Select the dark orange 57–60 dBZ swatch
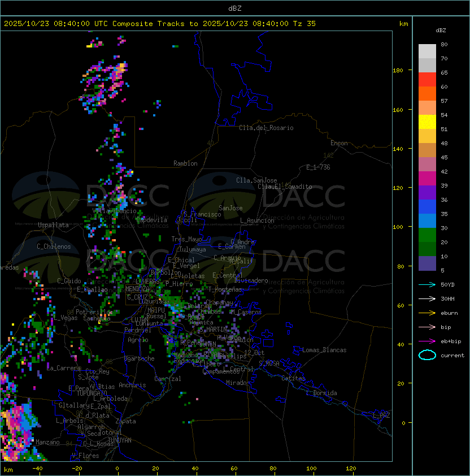 click(427, 93)
